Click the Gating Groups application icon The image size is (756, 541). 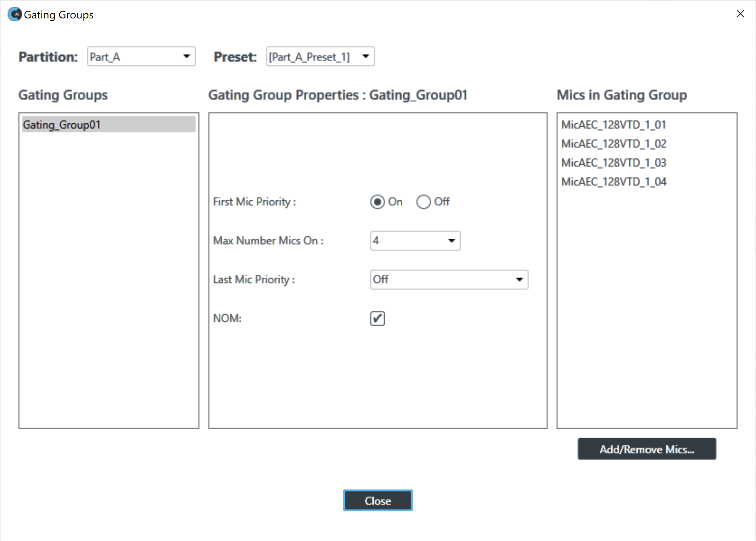pyautogui.click(x=14, y=14)
